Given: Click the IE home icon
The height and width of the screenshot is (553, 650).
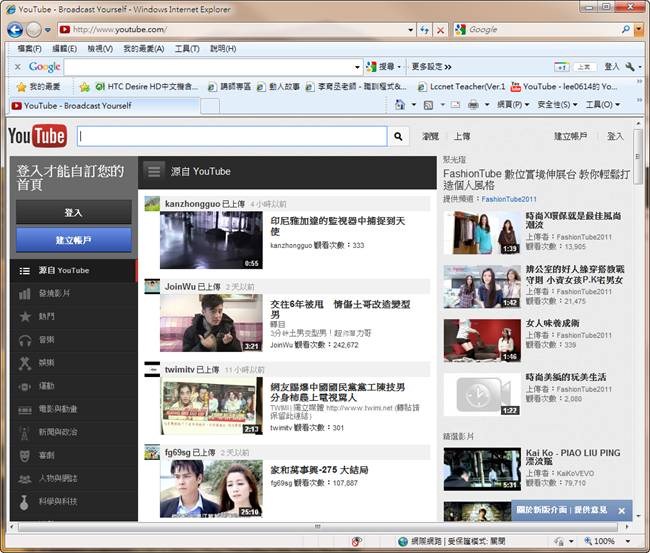Looking at the screenshot, I should tap(400, 104).
